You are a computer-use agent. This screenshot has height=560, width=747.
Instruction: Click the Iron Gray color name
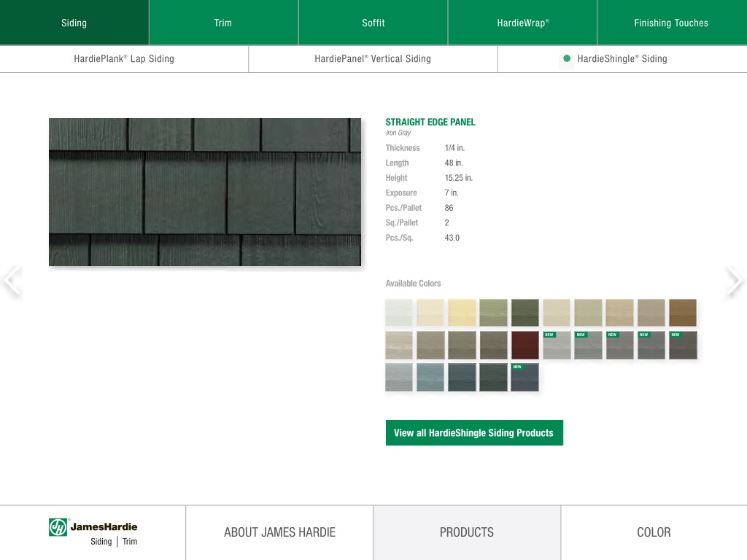(x=398, y=133)
